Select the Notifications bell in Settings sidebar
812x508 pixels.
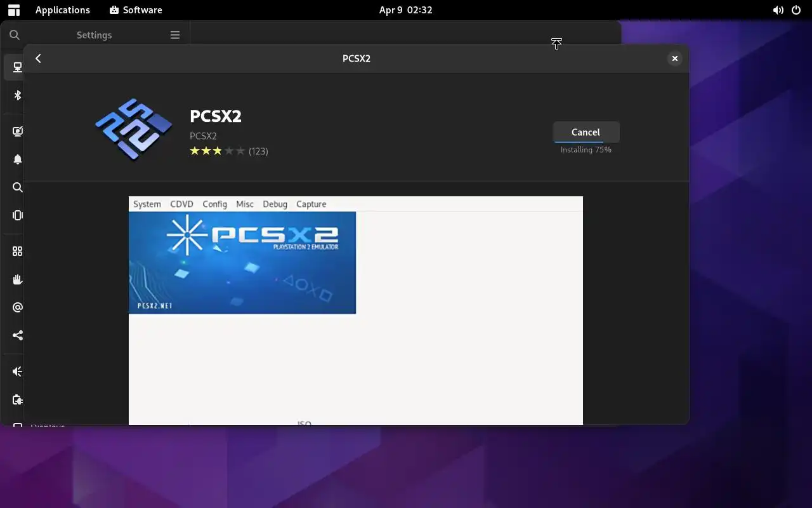[17, 159]
